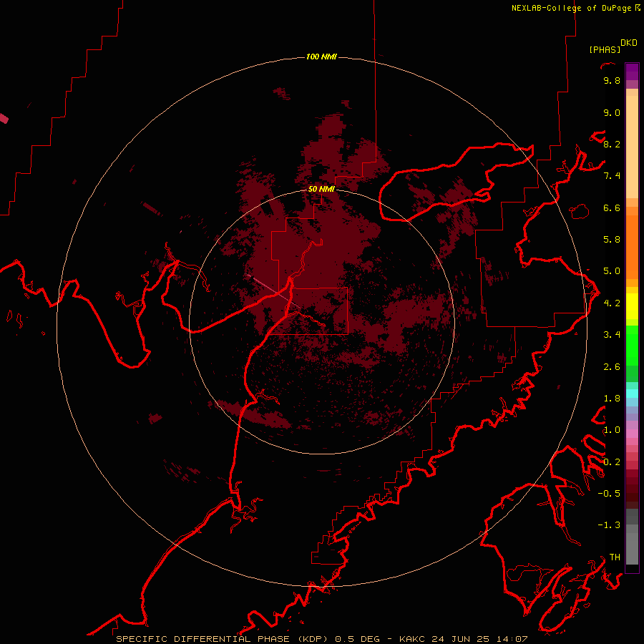Screen dimensions: 644x644
Task: Click the 9.8 value on the scale
Action: pyautogui.click(x=612, y=80)
